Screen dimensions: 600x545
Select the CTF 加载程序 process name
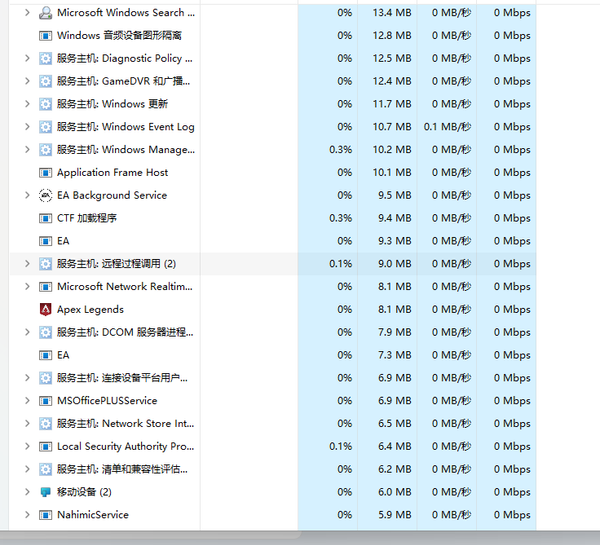click(x=87, y=218)
